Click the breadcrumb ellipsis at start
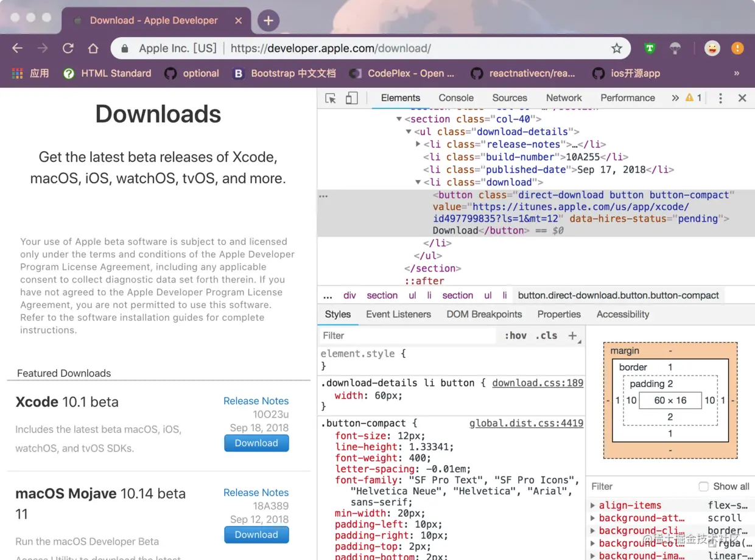Screen dimensions: 755x560 click(x=328, y=296)
